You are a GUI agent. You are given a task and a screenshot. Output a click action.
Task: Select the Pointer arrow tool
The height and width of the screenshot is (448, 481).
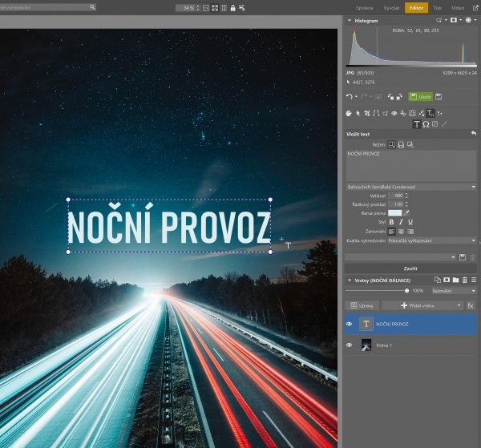(358, 114)
